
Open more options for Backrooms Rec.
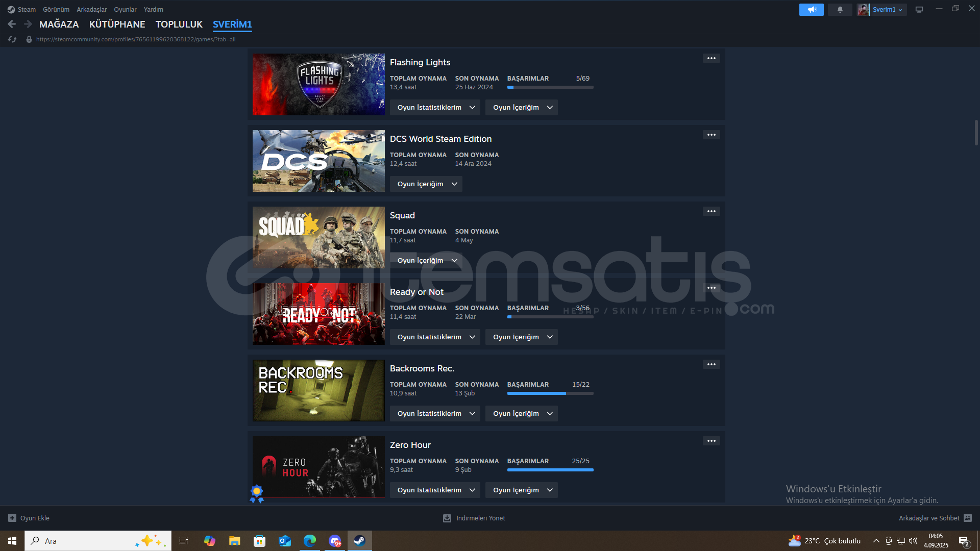712,364
